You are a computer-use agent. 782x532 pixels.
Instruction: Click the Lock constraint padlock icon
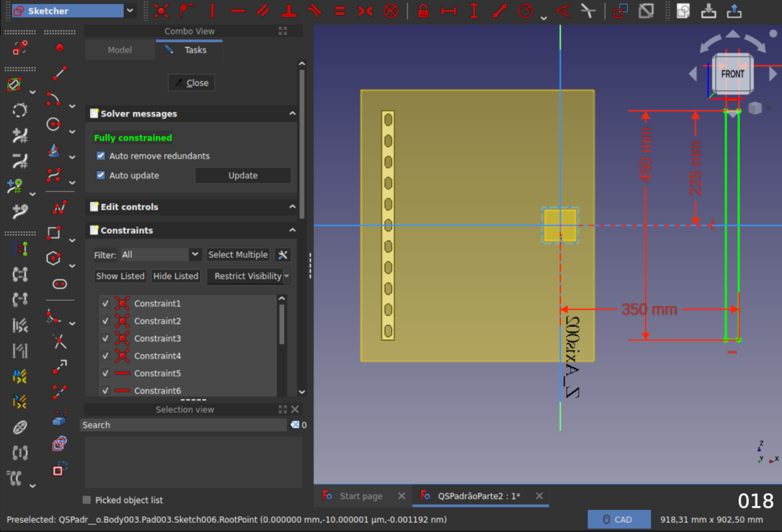(423, 11)
